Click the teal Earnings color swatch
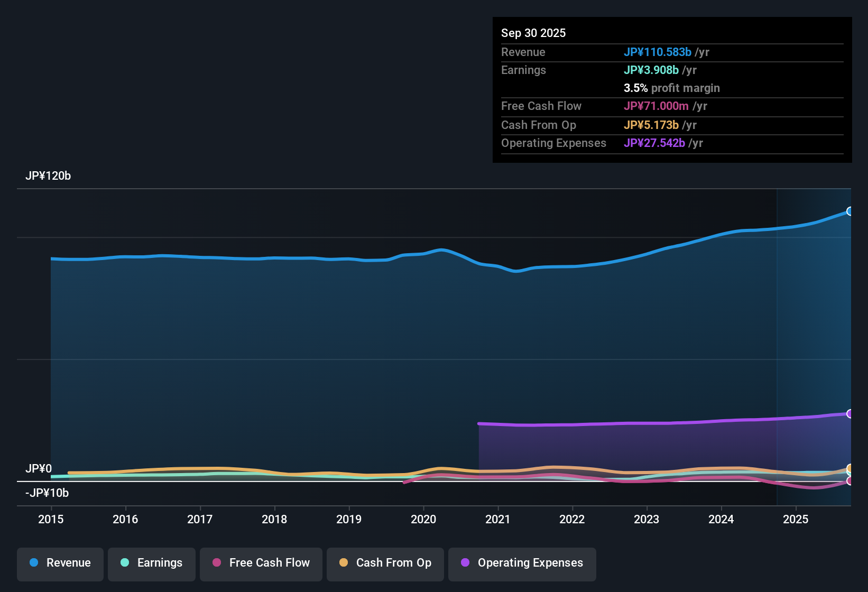868x592 pixels. coord(125,563)
